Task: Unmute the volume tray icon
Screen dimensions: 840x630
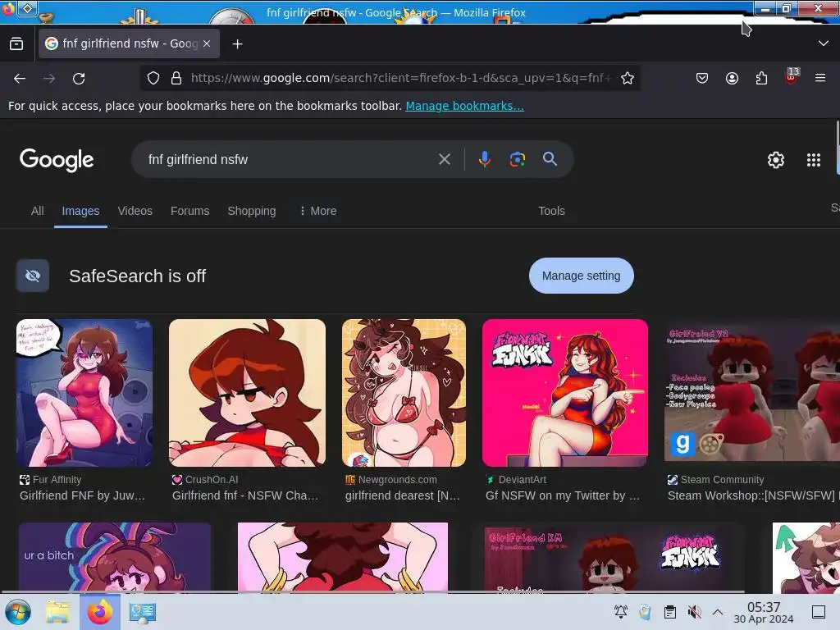Action: (x=694, y=612)
